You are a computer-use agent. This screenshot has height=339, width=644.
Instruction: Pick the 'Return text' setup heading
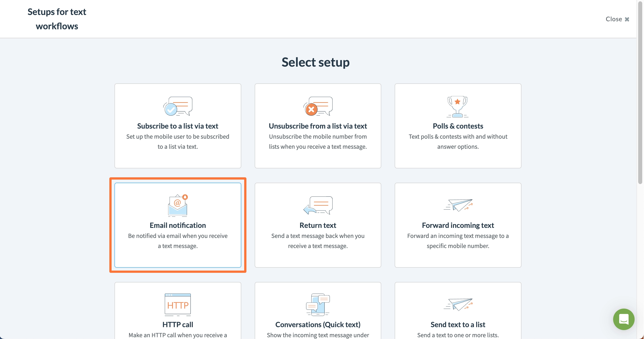318,225
